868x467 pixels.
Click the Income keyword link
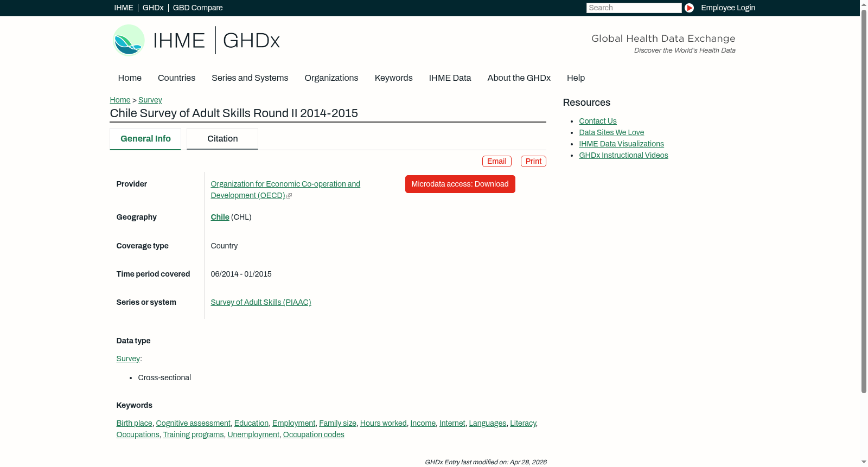[x=423, y=423]
